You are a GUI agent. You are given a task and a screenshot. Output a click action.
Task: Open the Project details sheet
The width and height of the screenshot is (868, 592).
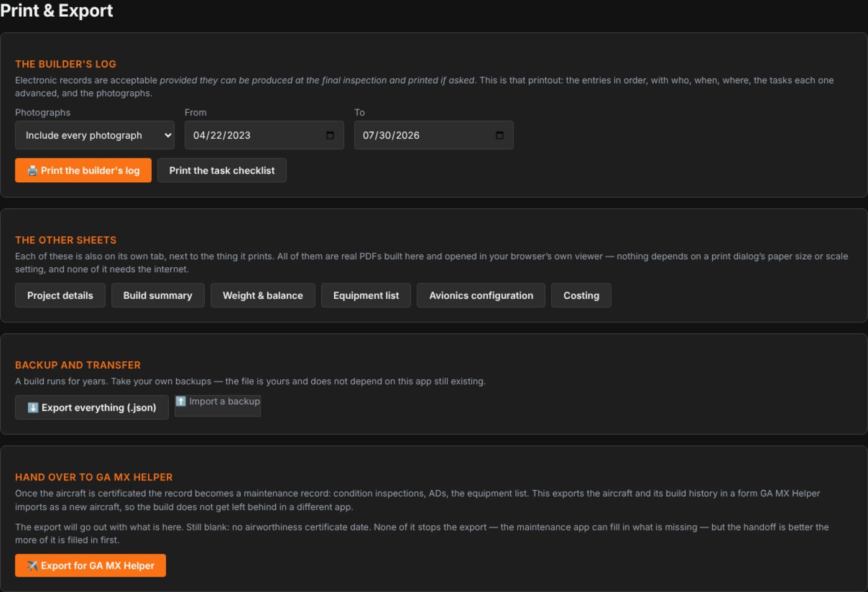pos(60,296)
